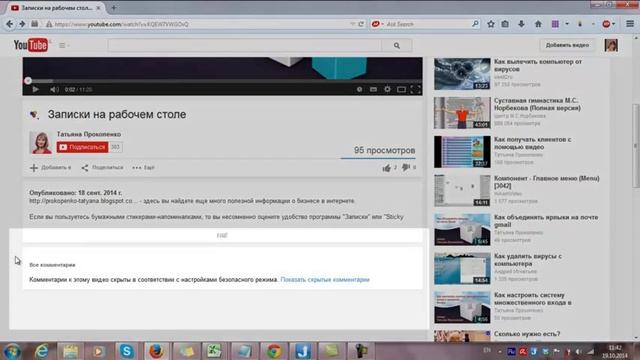Open Суставная гимнастика Норбекова video

[537, 104]
